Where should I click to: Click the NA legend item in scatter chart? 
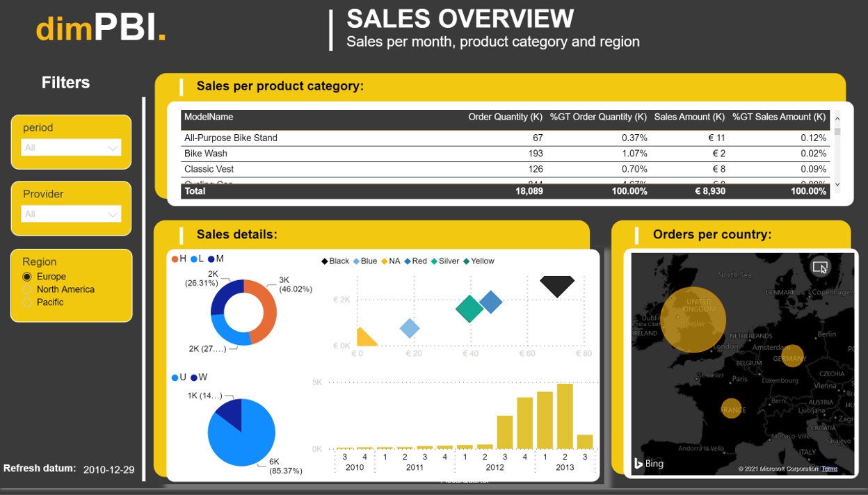click(391, 261)
